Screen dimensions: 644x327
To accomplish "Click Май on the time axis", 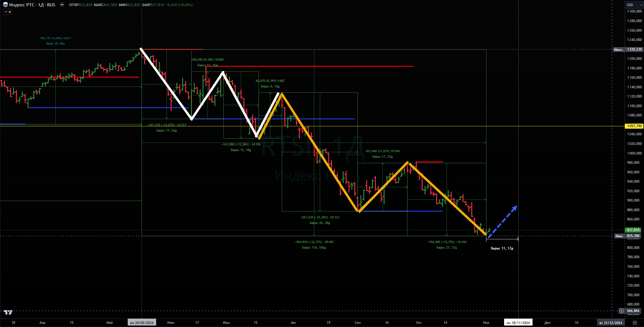I will tap(109, 323).
